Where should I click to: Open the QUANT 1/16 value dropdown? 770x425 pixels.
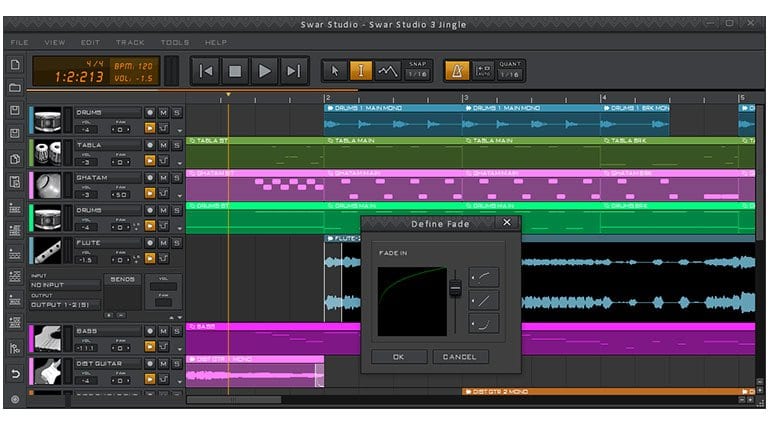tap(510, 75)
